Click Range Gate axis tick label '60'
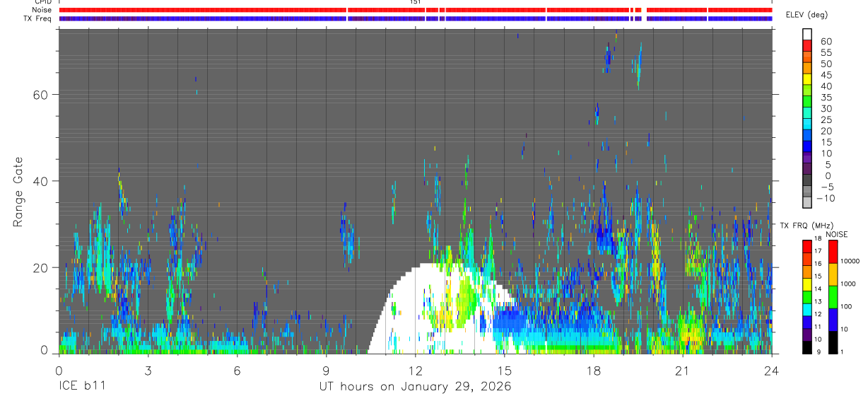Screen dimensions: 868x401 click(42, 94)
